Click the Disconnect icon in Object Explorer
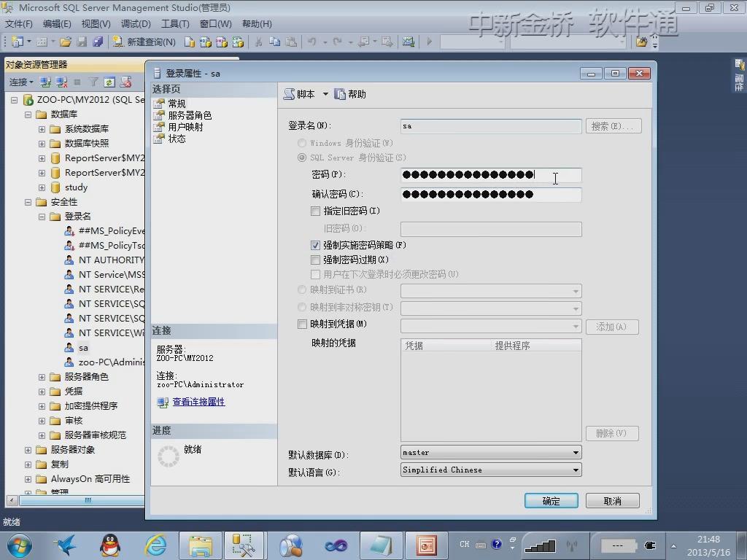Viewport: 747px width, 560px height. [x=61, y=82]
